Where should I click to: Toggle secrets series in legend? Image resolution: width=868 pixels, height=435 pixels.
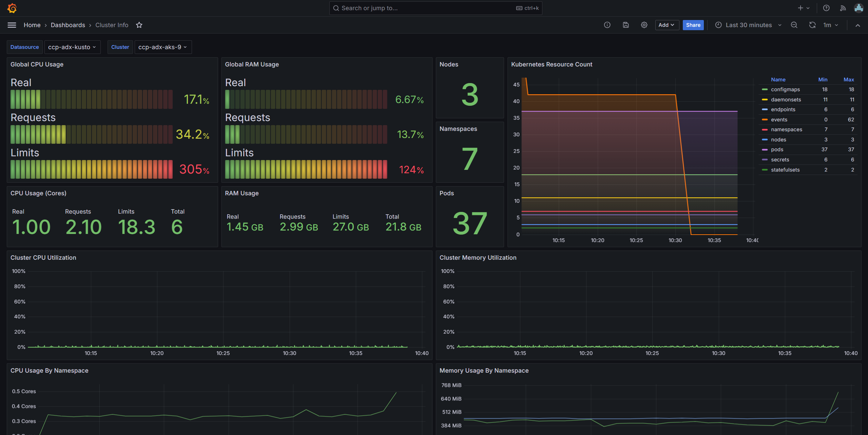tap(780, 160)
